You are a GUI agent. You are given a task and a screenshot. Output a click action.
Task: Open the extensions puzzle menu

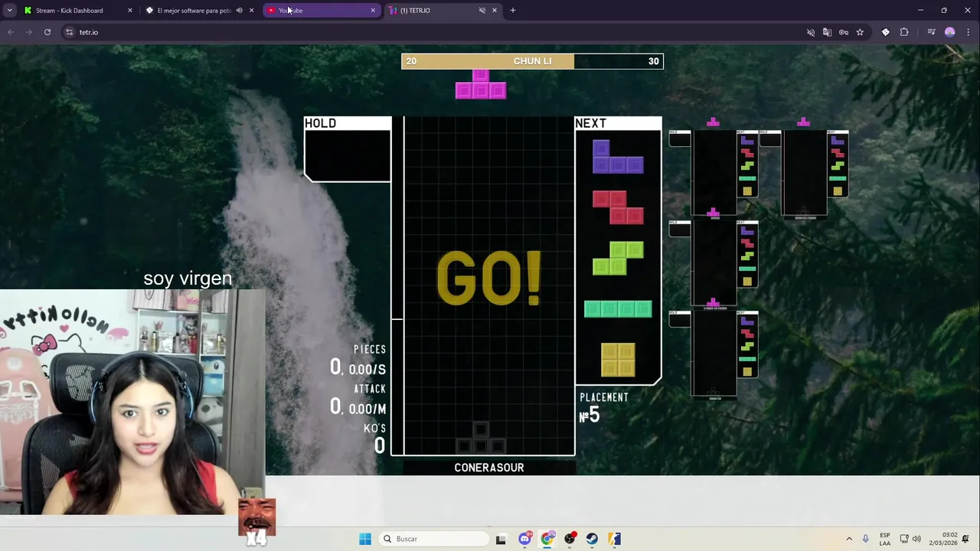[904, 32]
